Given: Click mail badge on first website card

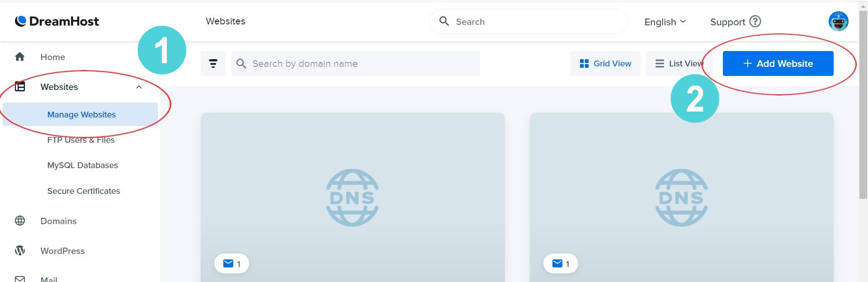Looking at the screenshot, I should coord(231,264).
